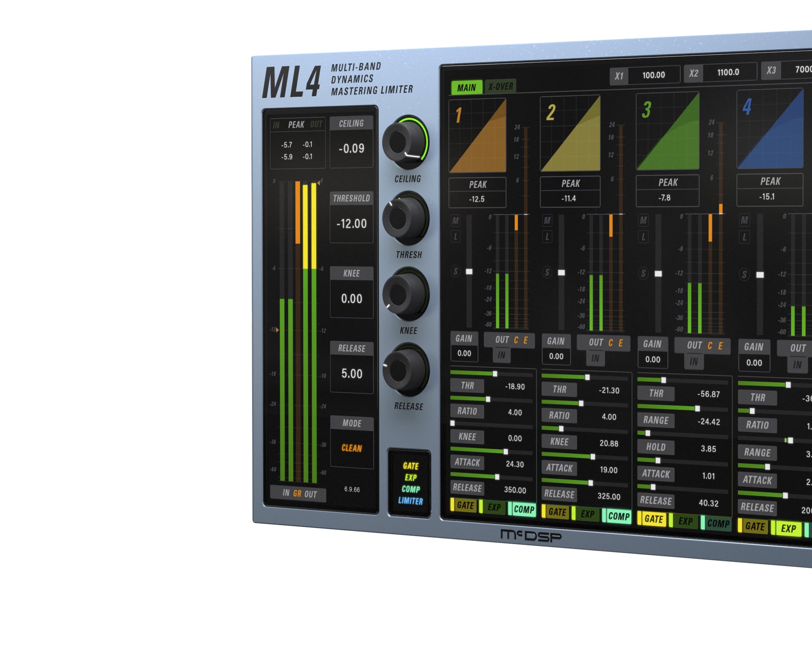Click the band 3 gain fader handle

(659, 274)
